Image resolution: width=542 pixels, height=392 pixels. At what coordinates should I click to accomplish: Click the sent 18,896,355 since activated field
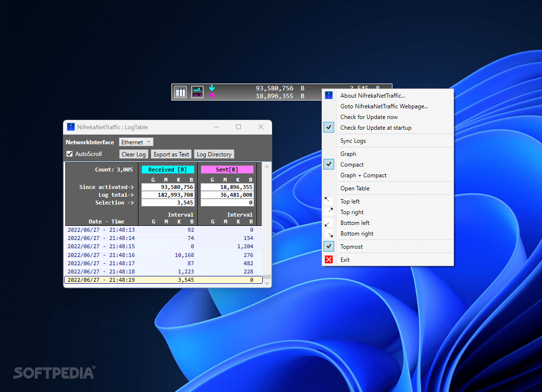point(227,187)
